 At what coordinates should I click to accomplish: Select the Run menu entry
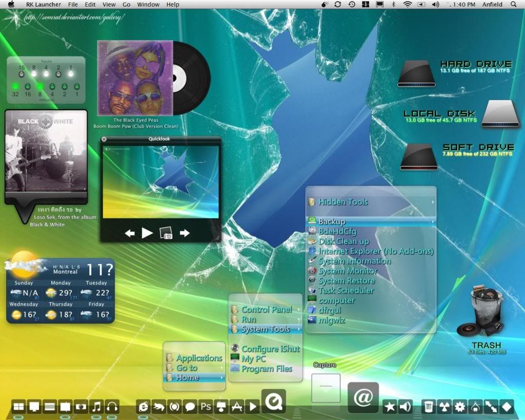pos(266,319)
